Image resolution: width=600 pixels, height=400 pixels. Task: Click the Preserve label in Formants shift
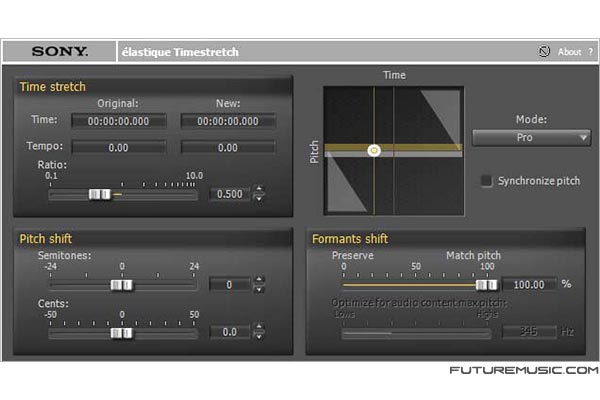[352, 255]
